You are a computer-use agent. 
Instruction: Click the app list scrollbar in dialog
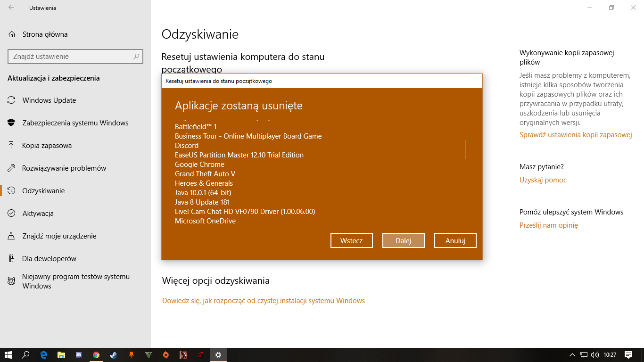tap(466, 149)
